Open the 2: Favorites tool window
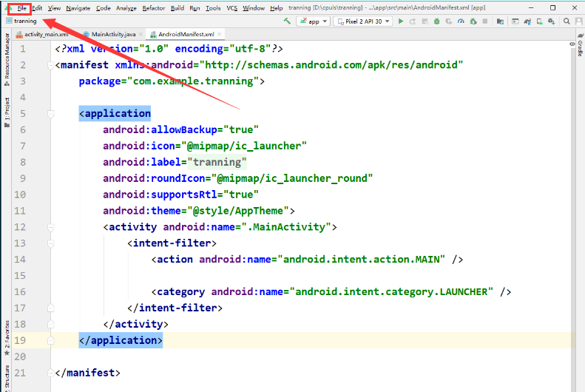Viewport: 585px width, 392px height. [7, 338]
